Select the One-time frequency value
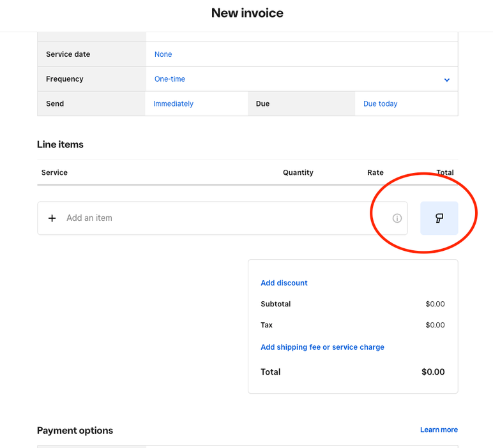The height and width of the screenshot is (448, 493). click(170, 79)
